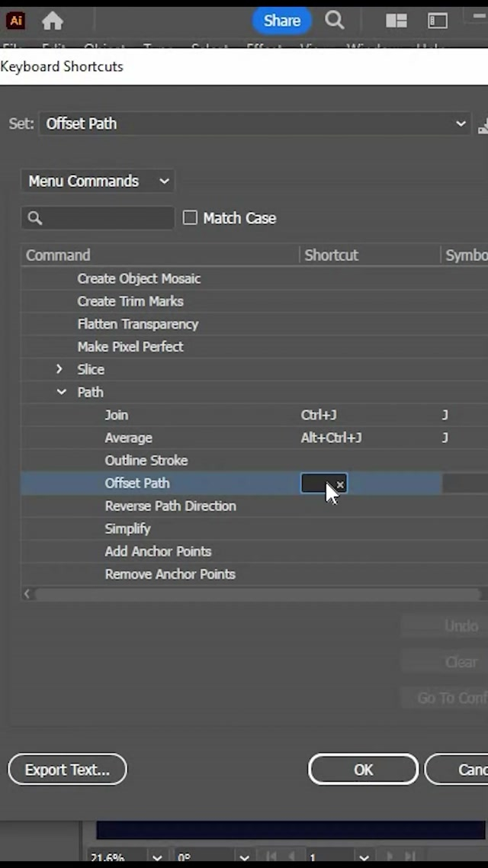Click the Home icon

click(53, 21)
